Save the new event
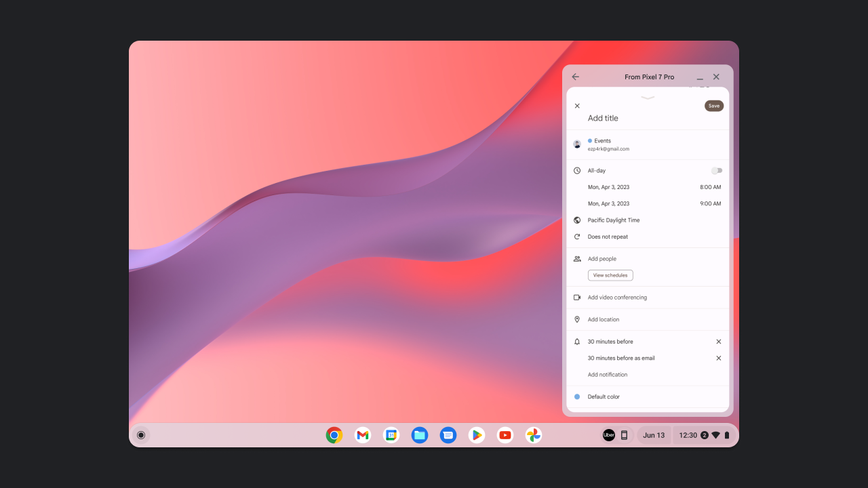This screenshot has height=488, width=868. pos(714,106)
